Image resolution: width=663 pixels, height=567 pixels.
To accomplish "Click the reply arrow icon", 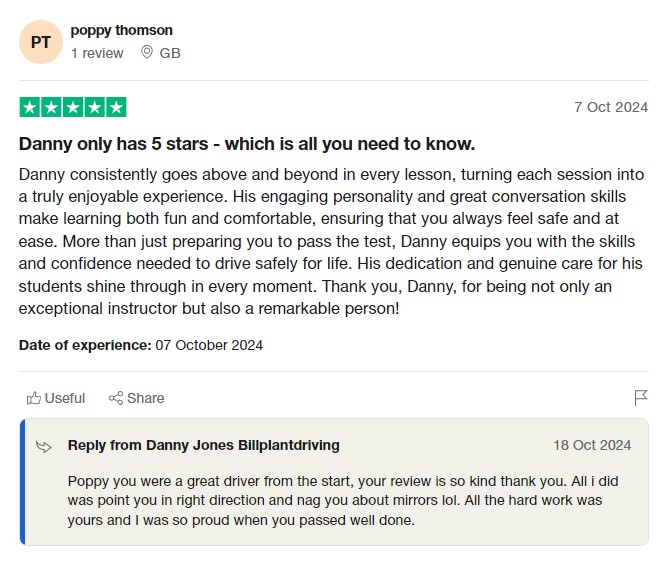I will tap(44, 446).
